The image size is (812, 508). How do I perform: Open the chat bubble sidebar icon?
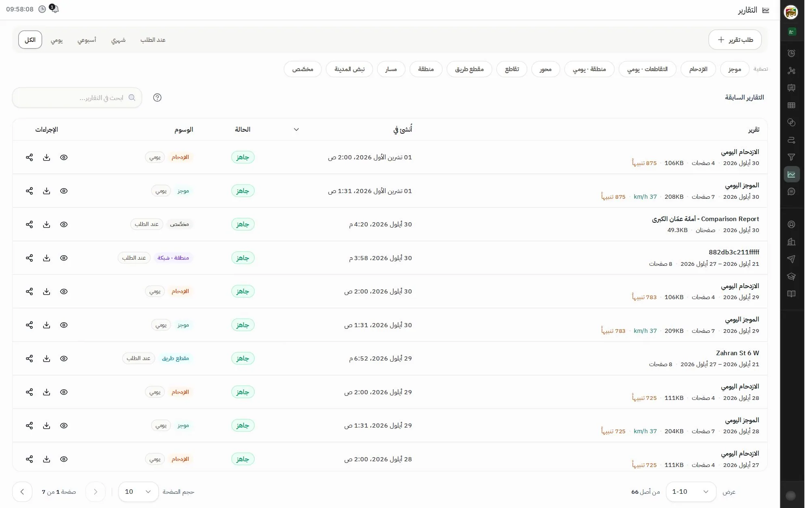pyautogui.click(x=791, y=191)
